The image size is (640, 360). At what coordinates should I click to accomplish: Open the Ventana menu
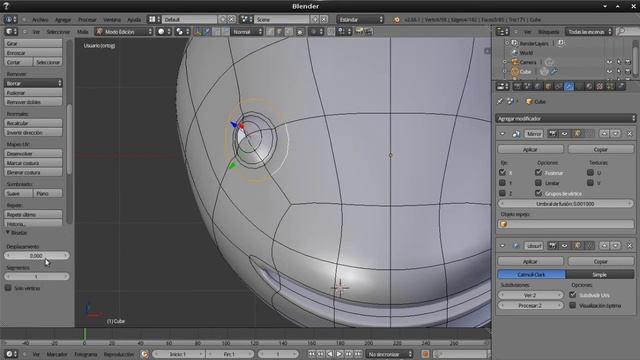click(112, 20)
